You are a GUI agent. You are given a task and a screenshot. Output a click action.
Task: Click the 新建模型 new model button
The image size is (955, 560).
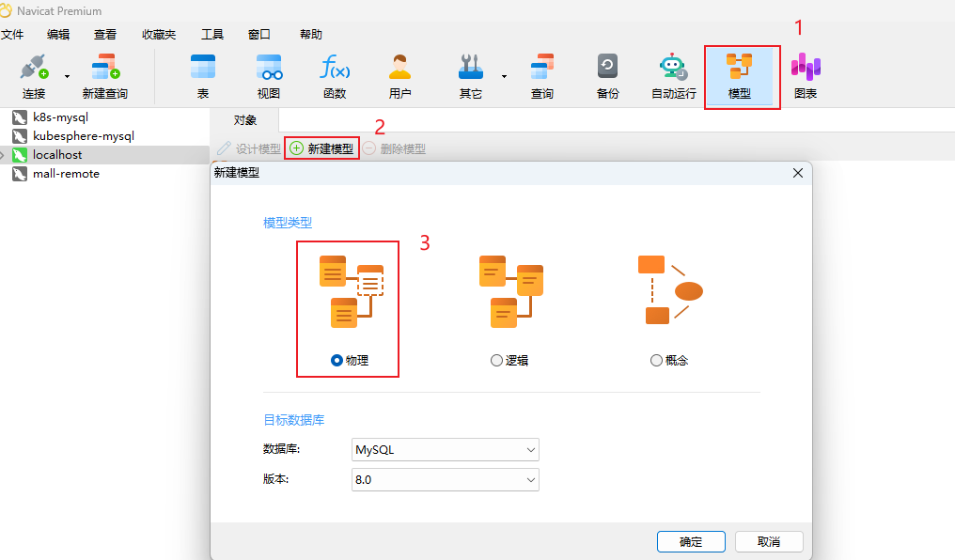tap(321, 148)
